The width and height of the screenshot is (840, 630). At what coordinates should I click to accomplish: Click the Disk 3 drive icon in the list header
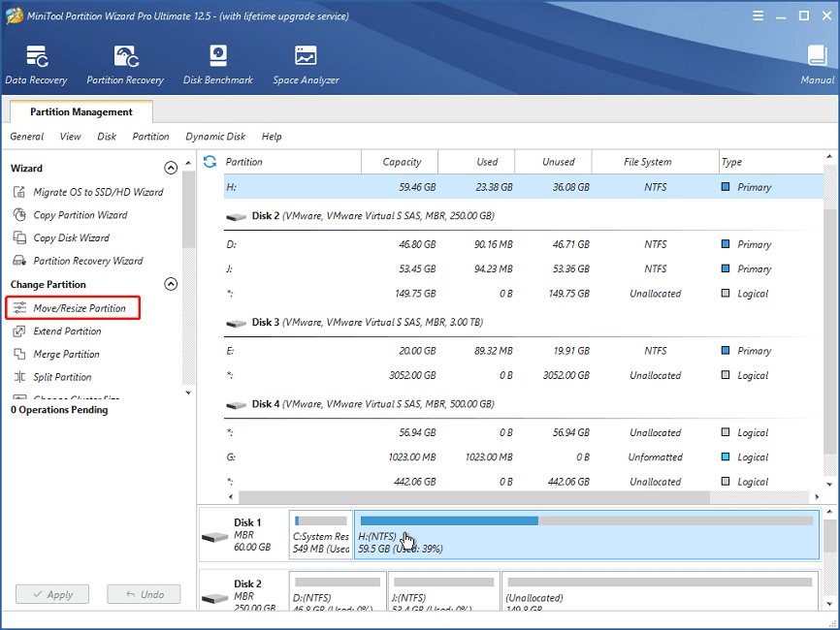point(236,324)
